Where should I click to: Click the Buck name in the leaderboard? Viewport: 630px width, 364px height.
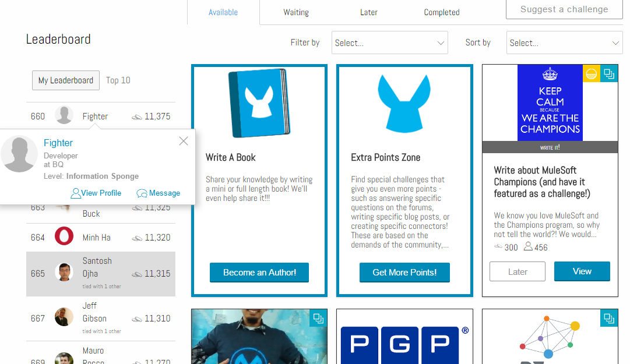tap(91, 214)
